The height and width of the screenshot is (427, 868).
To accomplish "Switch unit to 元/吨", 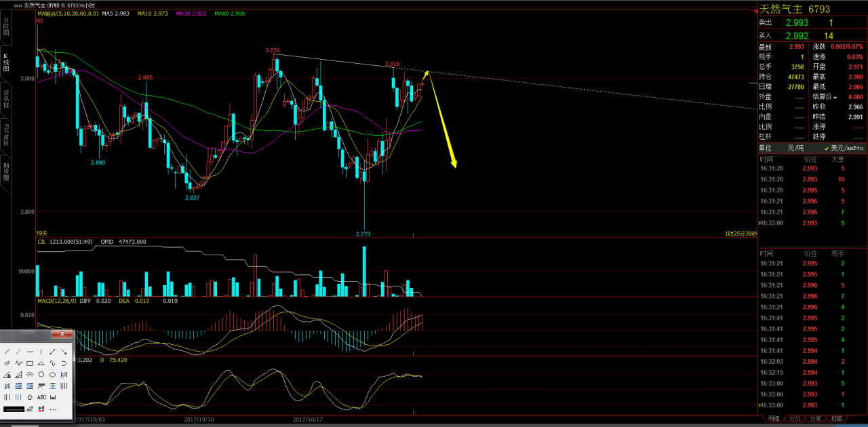I will [795, 148].
